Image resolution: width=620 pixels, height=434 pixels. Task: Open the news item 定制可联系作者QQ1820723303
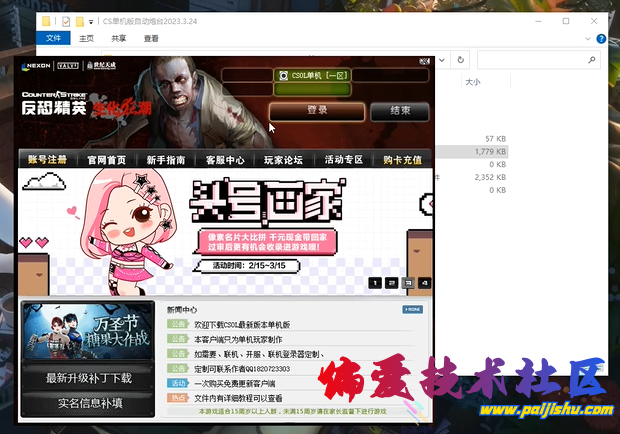242,369
